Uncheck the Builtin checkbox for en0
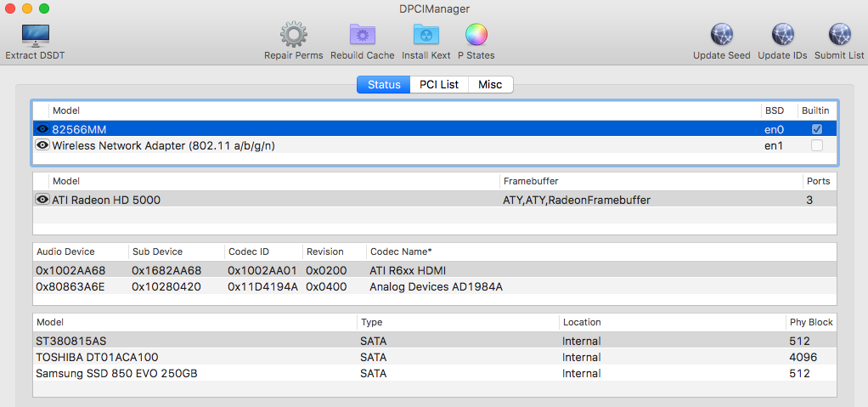The width and height of the screenshot is (868, 407). (816, 129)
